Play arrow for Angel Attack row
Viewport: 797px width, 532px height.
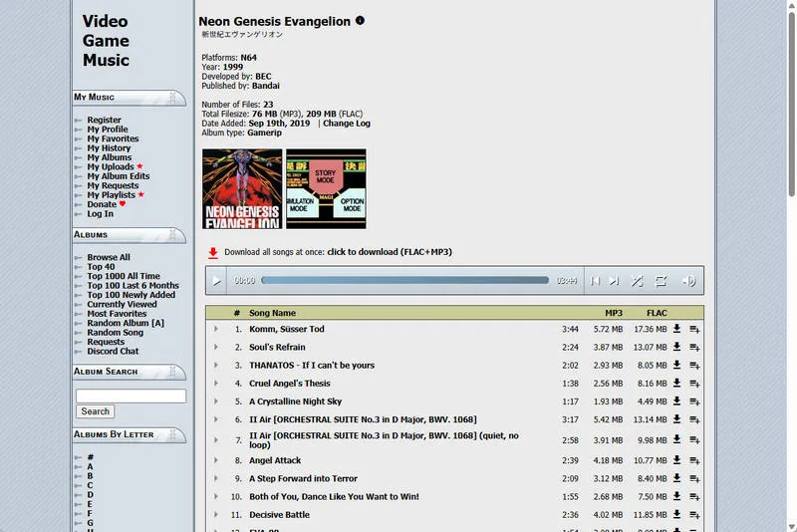pos(216,460)
